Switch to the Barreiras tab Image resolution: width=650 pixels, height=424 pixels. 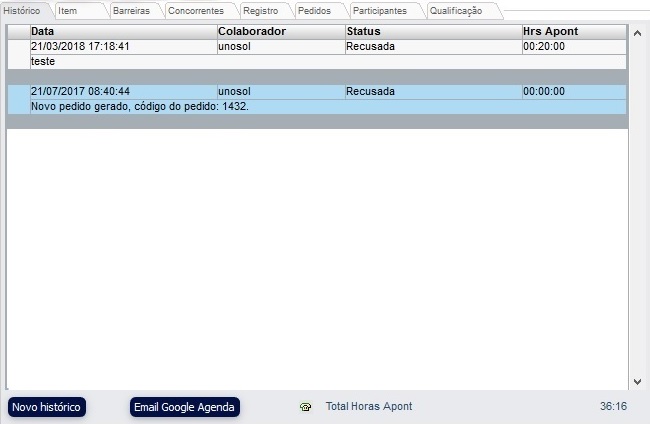point(131,10)
